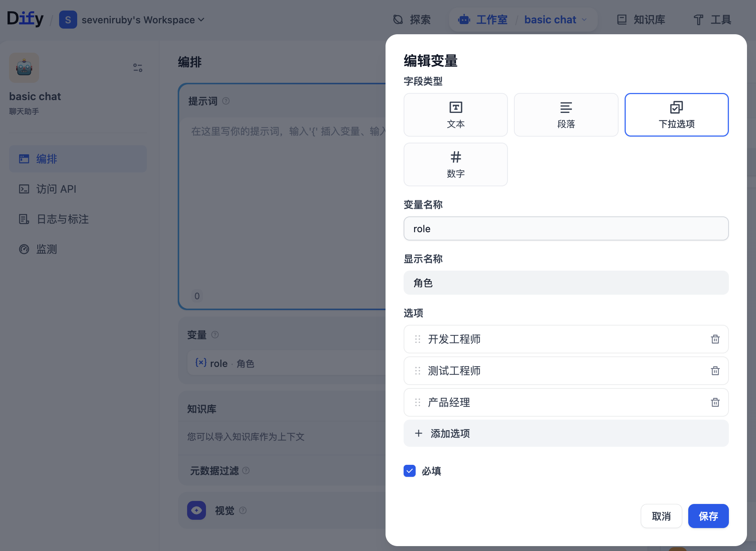
Task: Pick the 段落 field type
Action: point(566,115)
